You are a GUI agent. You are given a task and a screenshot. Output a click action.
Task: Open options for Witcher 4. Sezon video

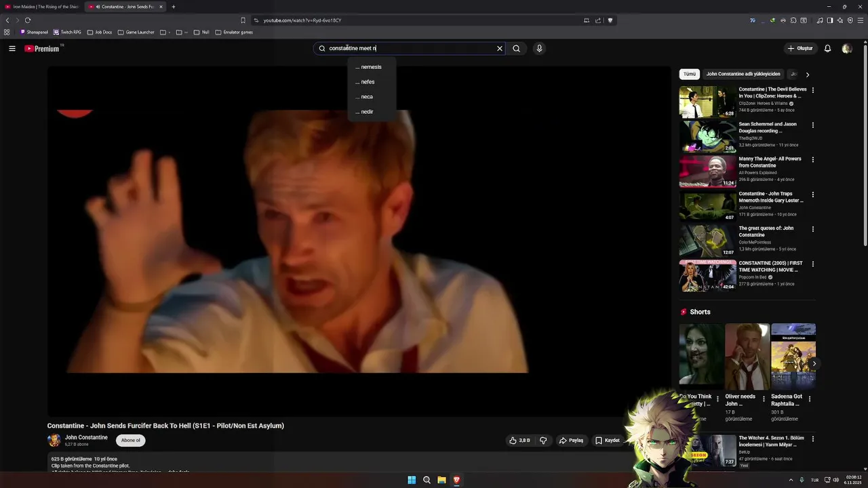(x=813, y=439)
